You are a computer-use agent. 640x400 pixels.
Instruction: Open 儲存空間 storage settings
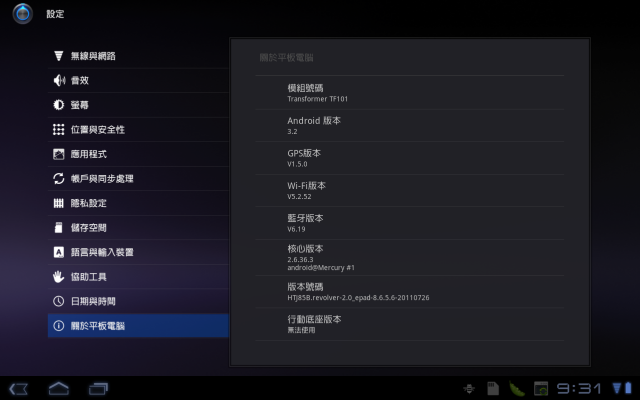138,227
